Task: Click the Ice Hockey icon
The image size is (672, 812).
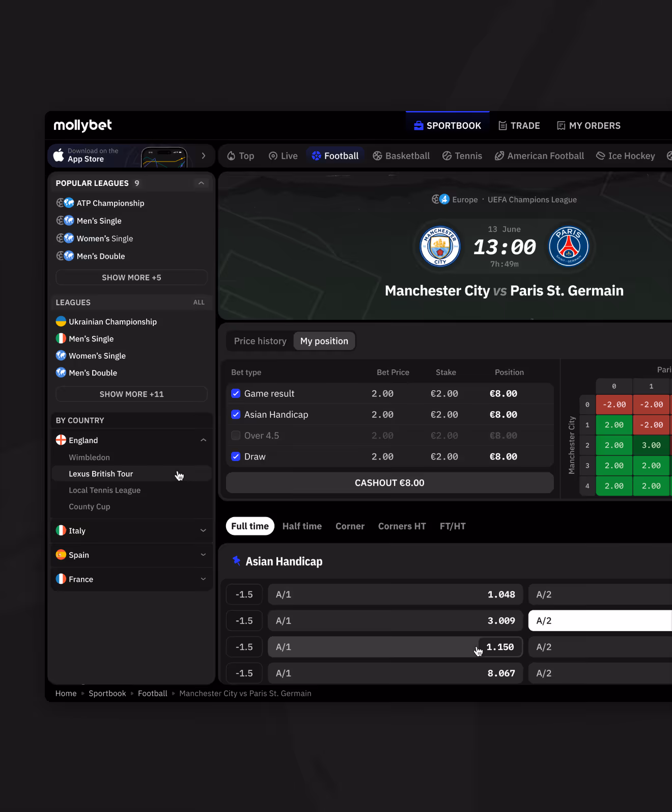Action: pos(601,156)
